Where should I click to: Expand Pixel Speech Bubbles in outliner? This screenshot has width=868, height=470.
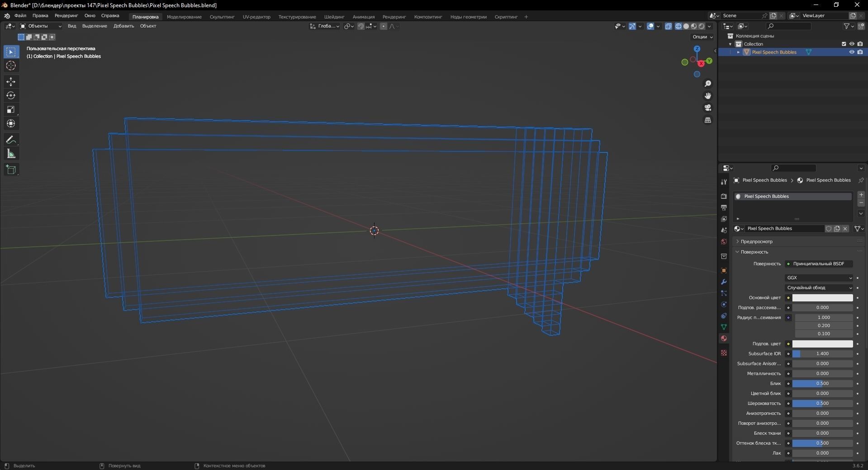pyautogui.click(x=739, y=52)
